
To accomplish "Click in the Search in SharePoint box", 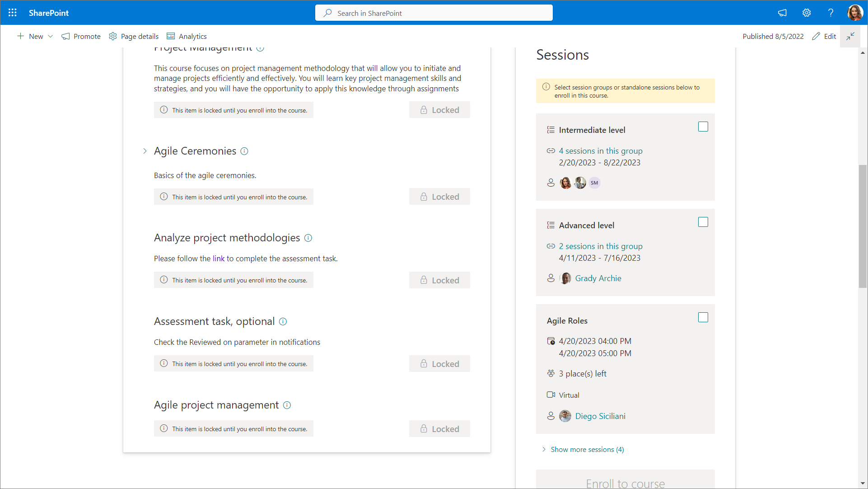I will coord(434,13).
